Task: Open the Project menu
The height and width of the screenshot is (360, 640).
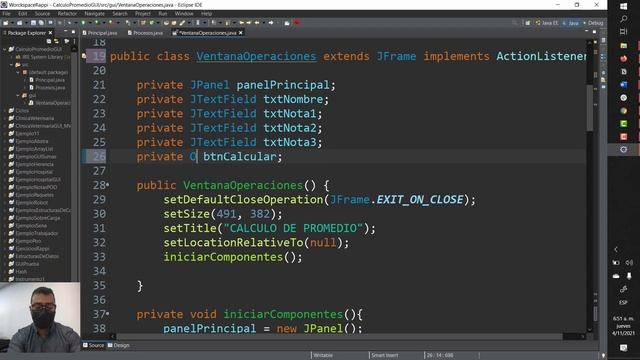Action: pos(143,13)
